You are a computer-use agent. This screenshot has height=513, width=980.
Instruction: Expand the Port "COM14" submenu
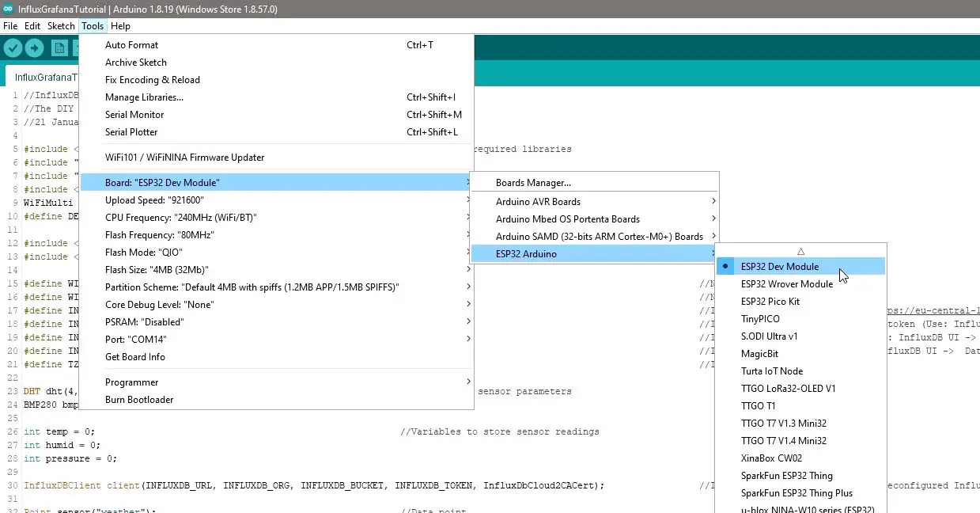point(135,340)
